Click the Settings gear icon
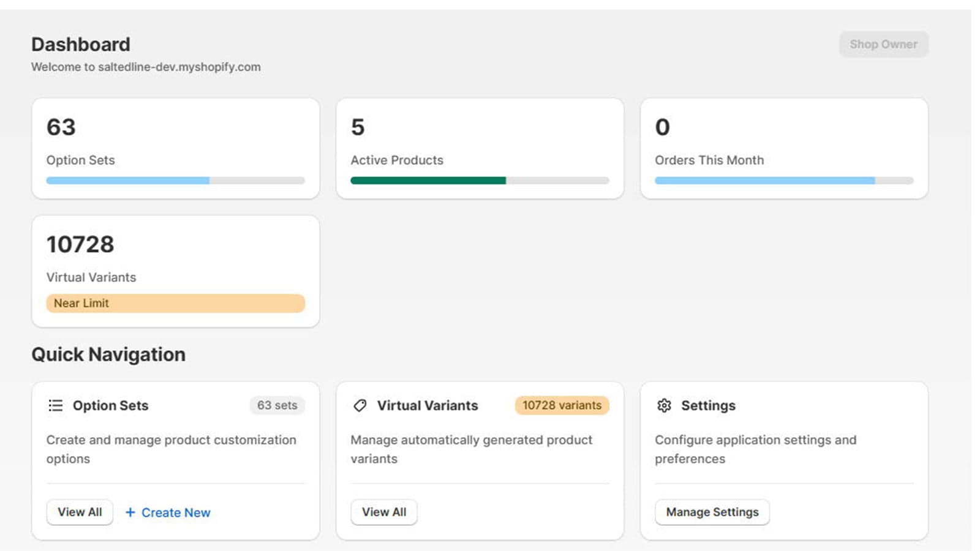 point(664,405)
